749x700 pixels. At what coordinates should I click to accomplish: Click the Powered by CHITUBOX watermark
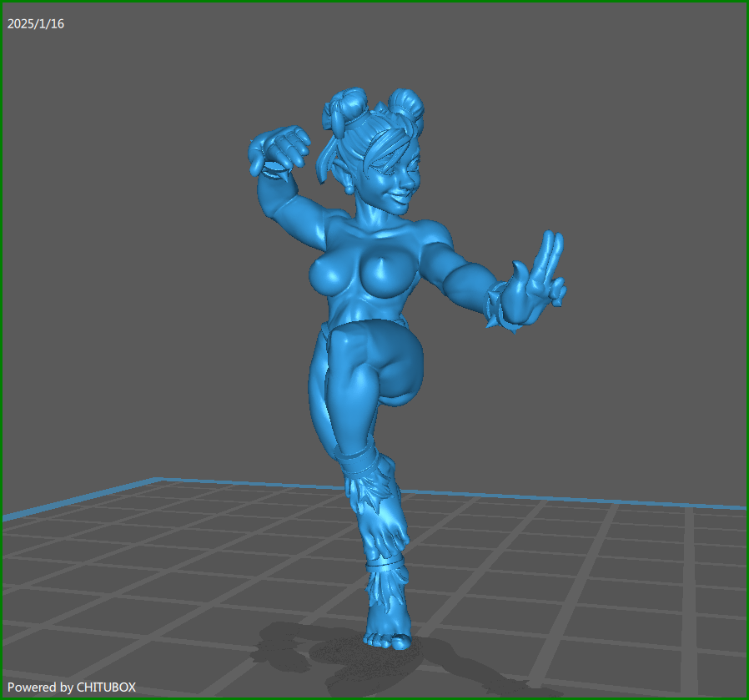tap(71, 687)
